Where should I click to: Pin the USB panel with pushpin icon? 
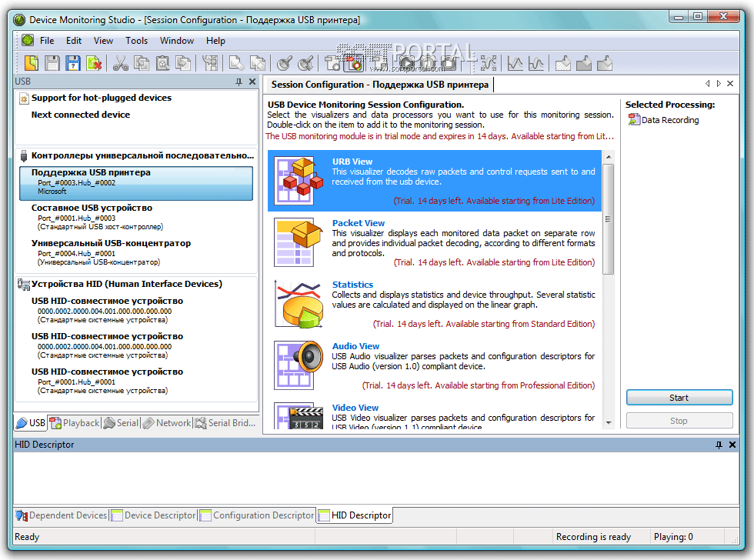(x=239, y=82)
